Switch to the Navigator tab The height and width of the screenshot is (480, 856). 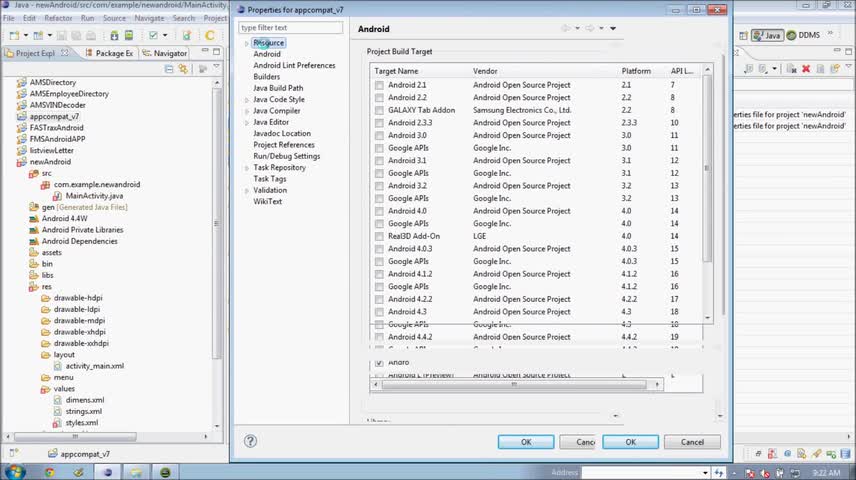165,53
